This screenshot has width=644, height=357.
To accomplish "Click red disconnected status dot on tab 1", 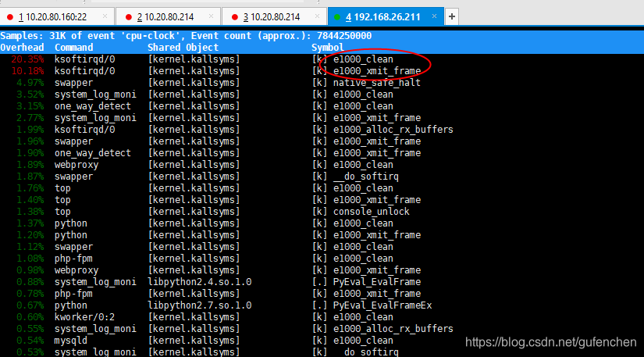I will 10,17.
